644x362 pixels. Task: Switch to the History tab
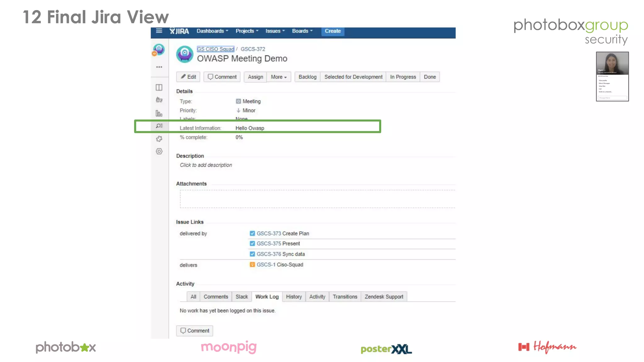click(x=294, y=297)
